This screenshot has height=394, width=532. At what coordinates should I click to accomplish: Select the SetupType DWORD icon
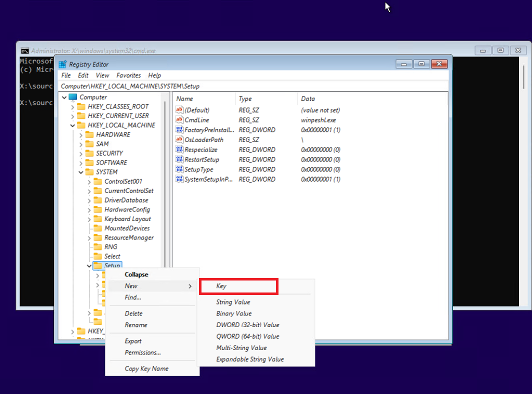click(x=180, y=169)
